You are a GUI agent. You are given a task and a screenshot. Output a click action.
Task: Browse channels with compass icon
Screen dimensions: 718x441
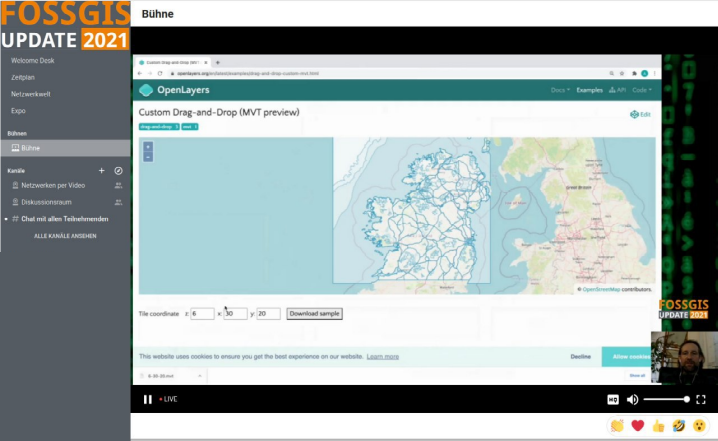(118, 170)
